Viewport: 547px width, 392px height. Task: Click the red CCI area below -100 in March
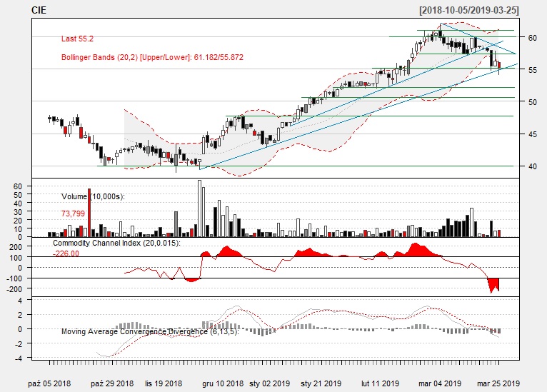(493, 285)
